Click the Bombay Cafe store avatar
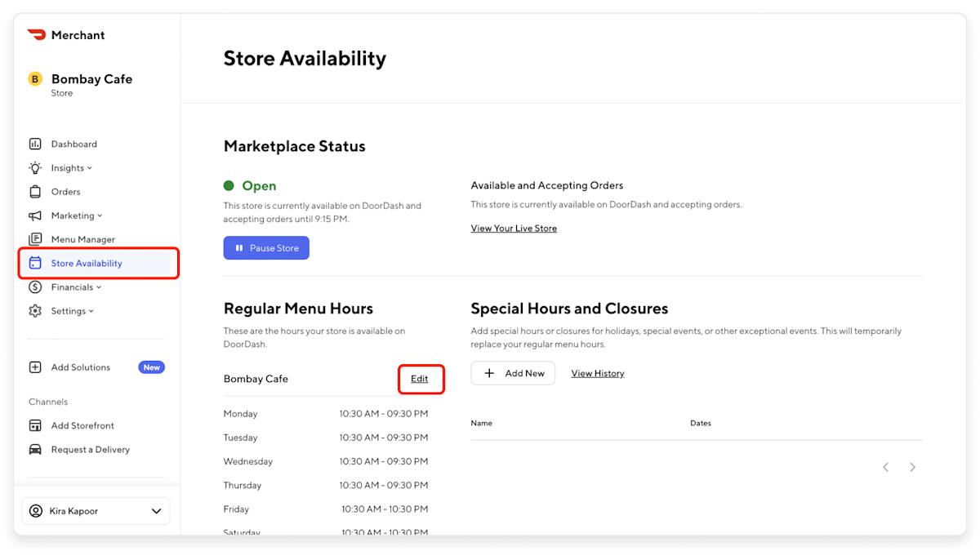Screen dimensions: 980x560 [x=35, y=79]
